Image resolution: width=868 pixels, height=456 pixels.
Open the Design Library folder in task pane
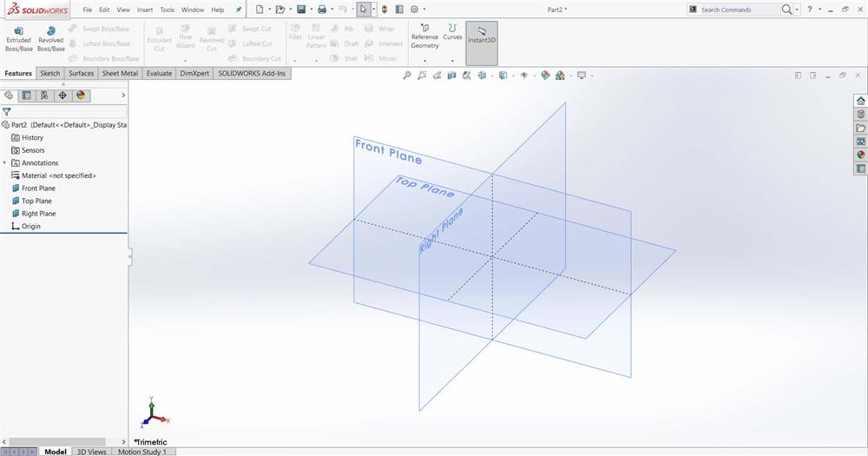[x=860, y=128]
